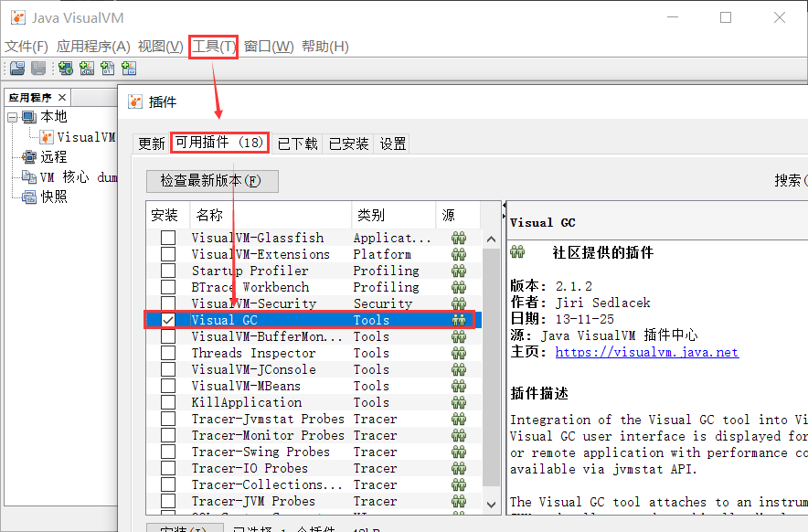The height and width of the screenshot is (532, 808).
Task: Click the source icon of VisualVM-Security
Action: pos(459,303)
